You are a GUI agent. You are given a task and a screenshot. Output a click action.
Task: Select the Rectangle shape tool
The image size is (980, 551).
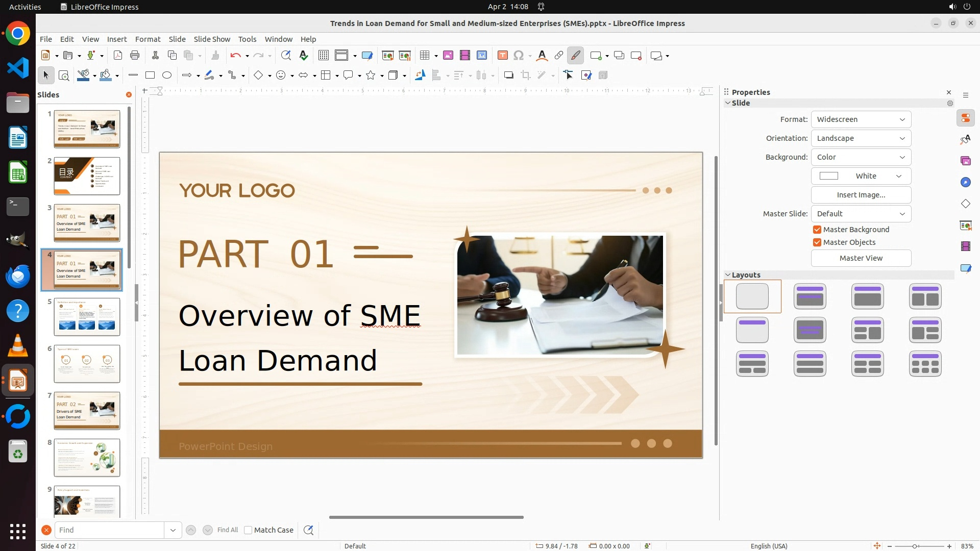tap(150, 76)
